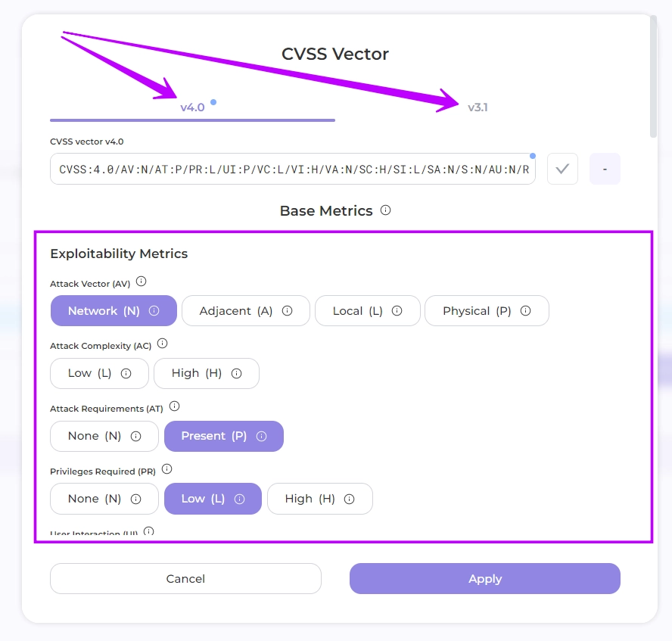Focus the CVSS vector v4.0 text field

tap(293, 169)
